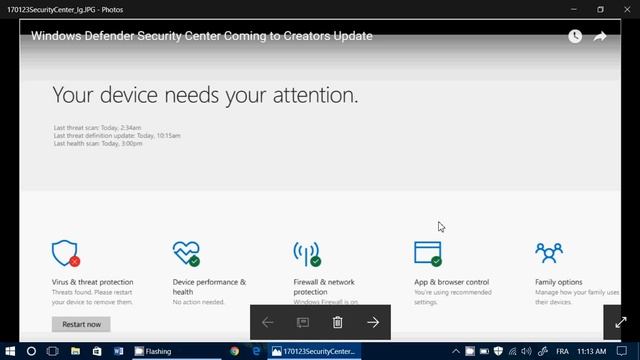The image size is (640, 360).
Task: Click Windows Defender shield tray icon
Action: (x=498, y=351)
